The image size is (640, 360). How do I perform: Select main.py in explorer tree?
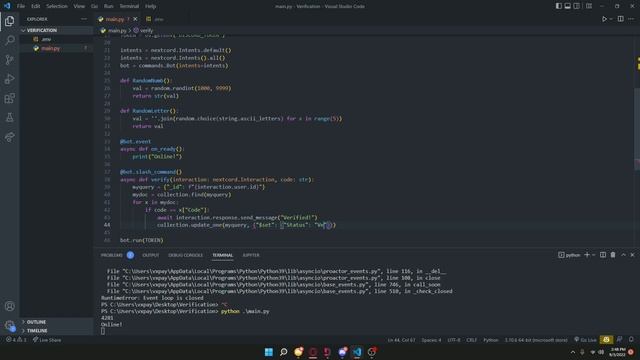tap(56, 48)
